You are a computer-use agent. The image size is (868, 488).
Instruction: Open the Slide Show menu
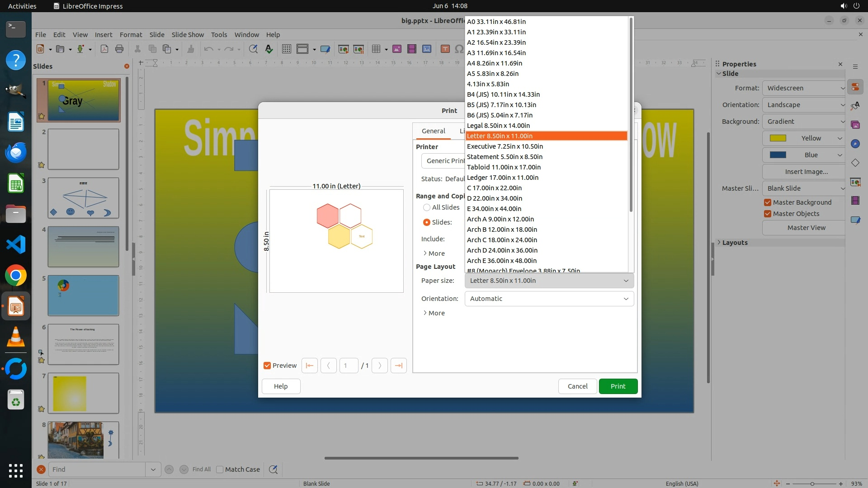(x=187, y=34)
